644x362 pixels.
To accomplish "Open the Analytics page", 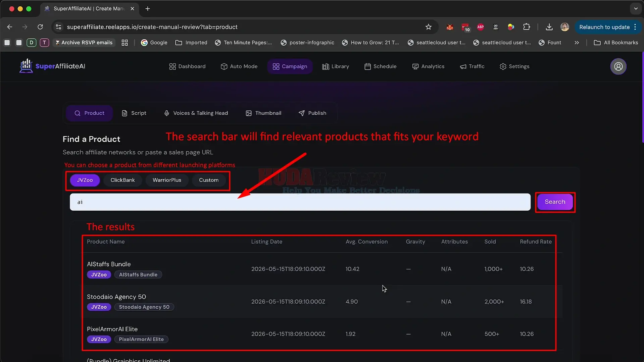I will point(428,66).
